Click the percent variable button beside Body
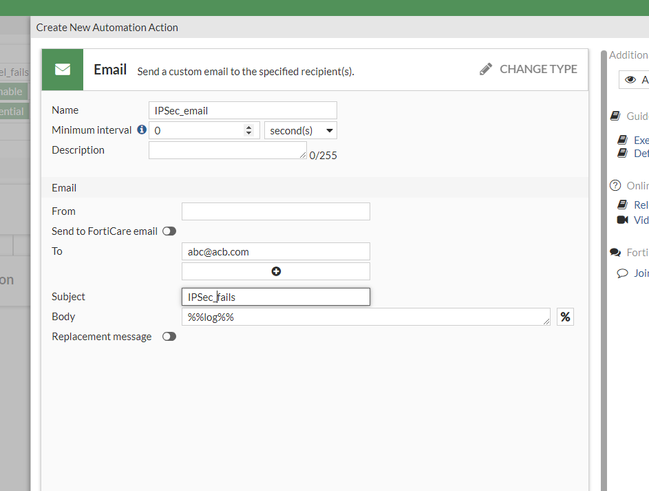The width and height of the screenshot is (649, 491). pyautogui.click(x=565, y=317)
